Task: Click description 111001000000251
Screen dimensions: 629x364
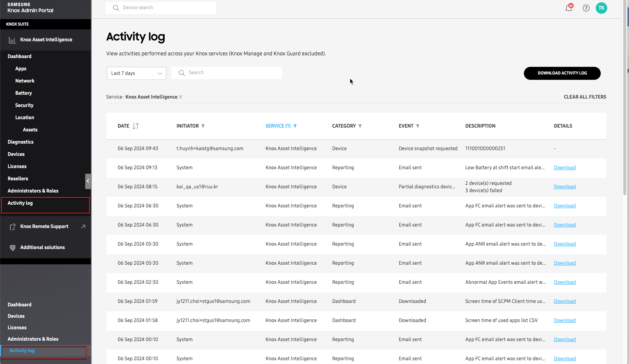Action: click(485, 149)
